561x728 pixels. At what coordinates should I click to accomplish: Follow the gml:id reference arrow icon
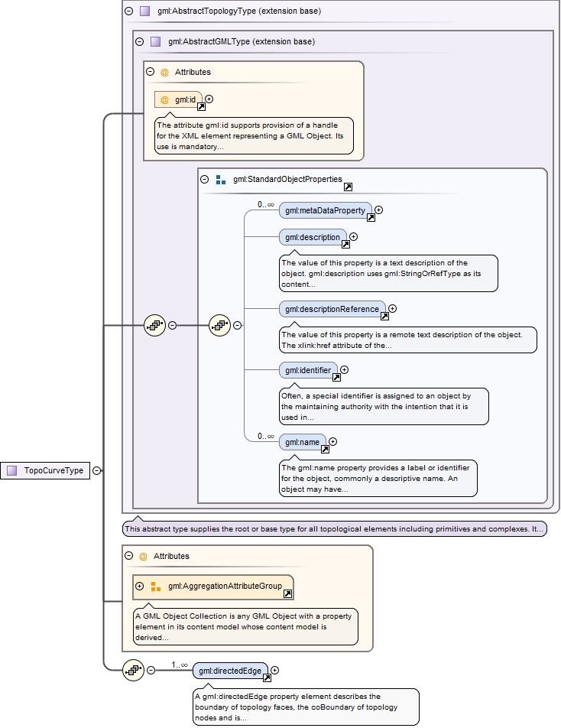coord(201,107)
